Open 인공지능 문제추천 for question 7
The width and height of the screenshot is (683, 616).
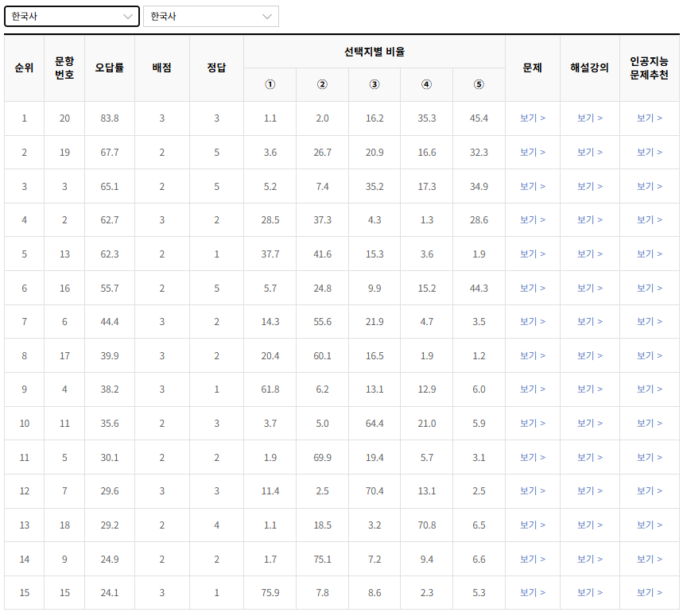tap(650, 491)
